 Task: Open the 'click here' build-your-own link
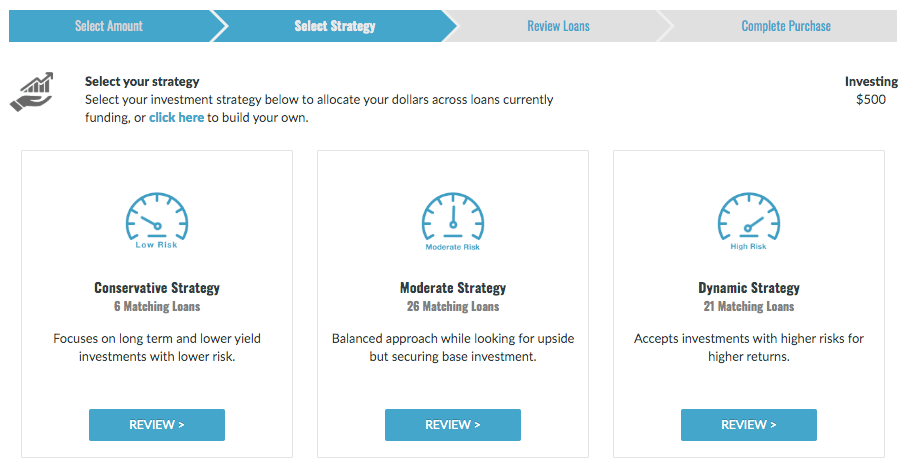pos(176,117)
